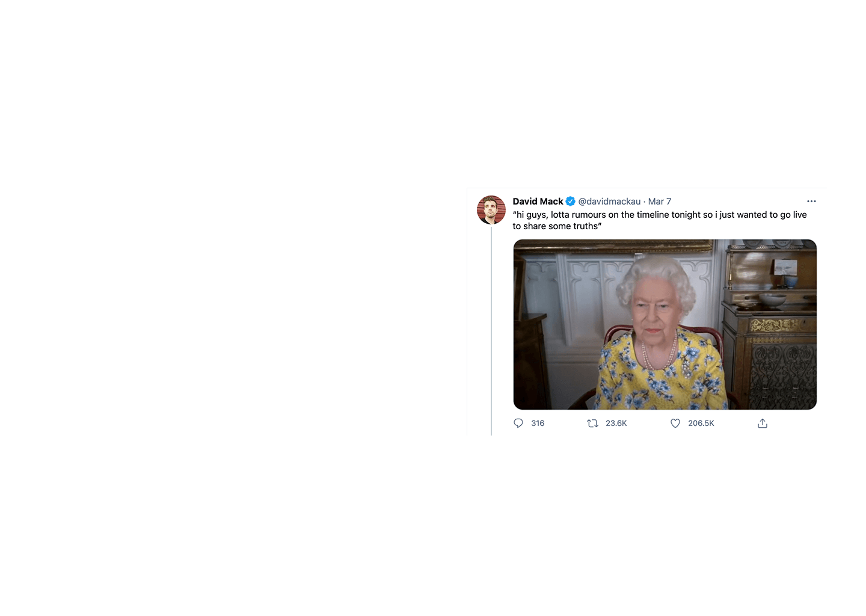This screenshot has height=616, width=866.
Task: Click the blue verified badge
Action: pyautogui.click(x=571, y=202)
